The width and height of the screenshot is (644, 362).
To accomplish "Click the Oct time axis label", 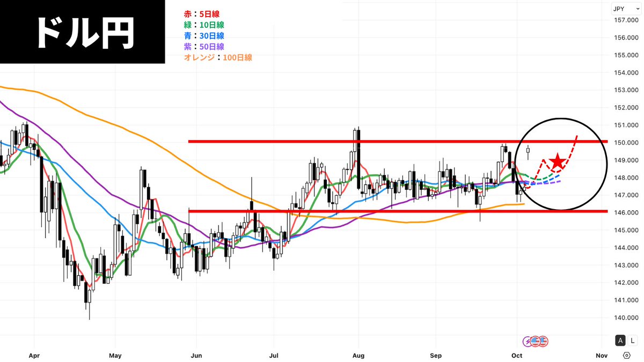I will point(517,355).
